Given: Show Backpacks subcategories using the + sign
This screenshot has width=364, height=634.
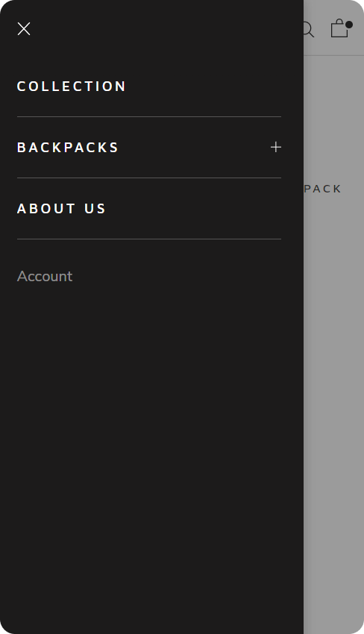Looking at the screenshot, I should (x=276, y=147).
